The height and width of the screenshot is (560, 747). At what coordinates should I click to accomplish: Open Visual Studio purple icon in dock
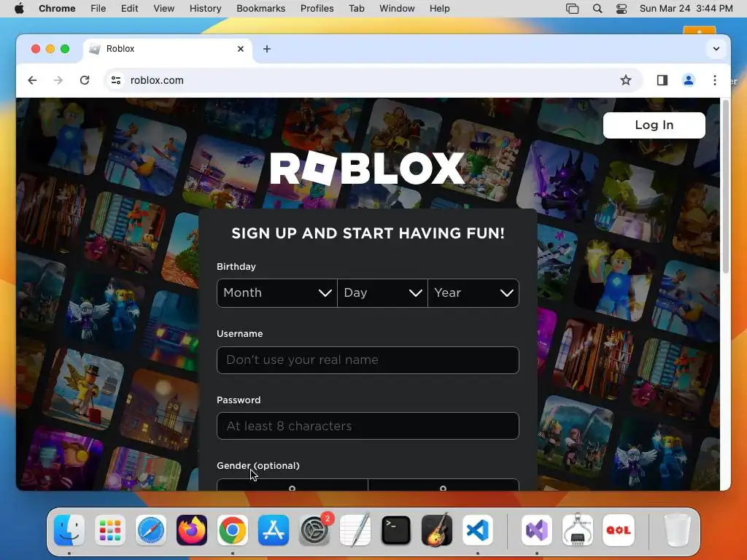click(x=537, y=530)
